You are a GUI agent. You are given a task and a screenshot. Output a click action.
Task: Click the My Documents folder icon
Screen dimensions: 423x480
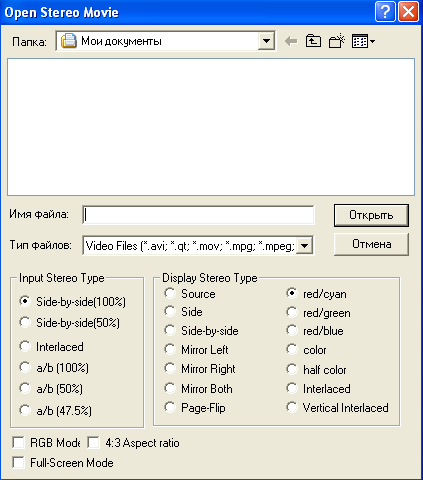click(69, 41)
